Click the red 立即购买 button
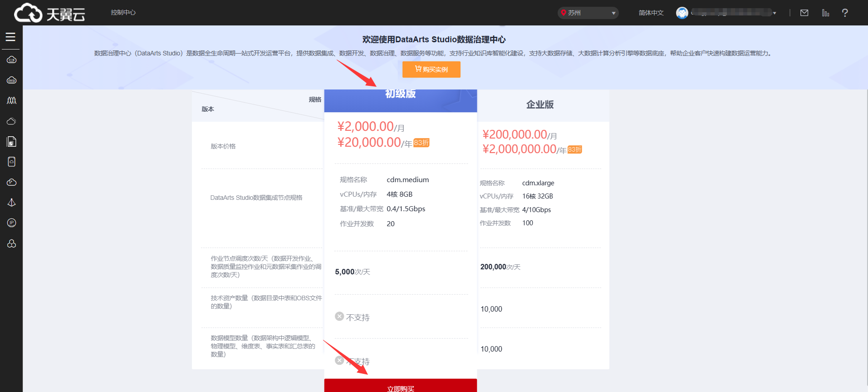This screenshot has width=868, height=392. (401, 386)
